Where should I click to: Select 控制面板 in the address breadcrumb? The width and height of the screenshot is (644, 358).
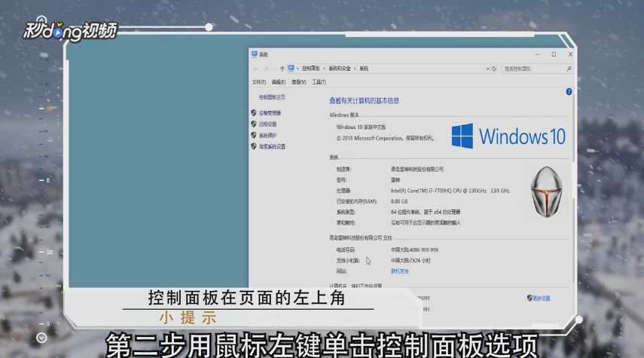(x=310, y=69)
